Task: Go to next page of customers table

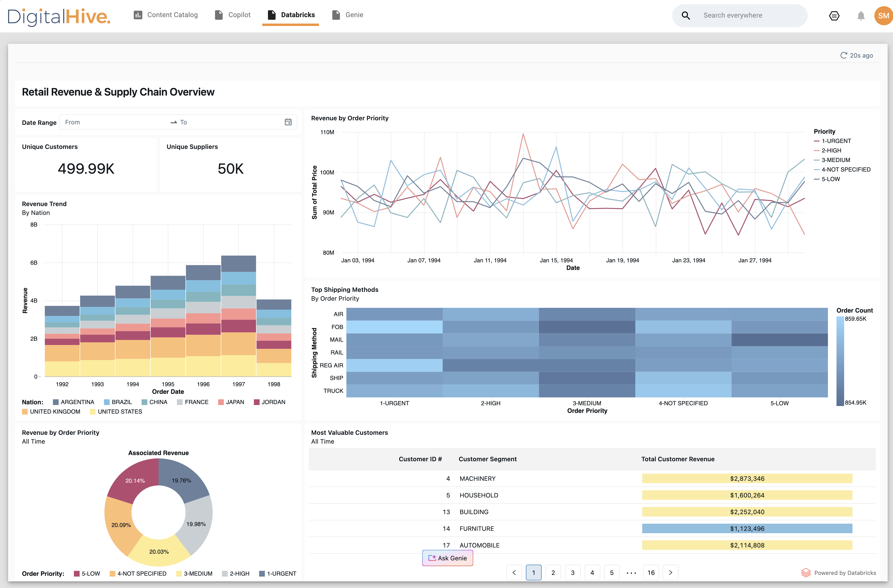Action: [x=671, y=573]
